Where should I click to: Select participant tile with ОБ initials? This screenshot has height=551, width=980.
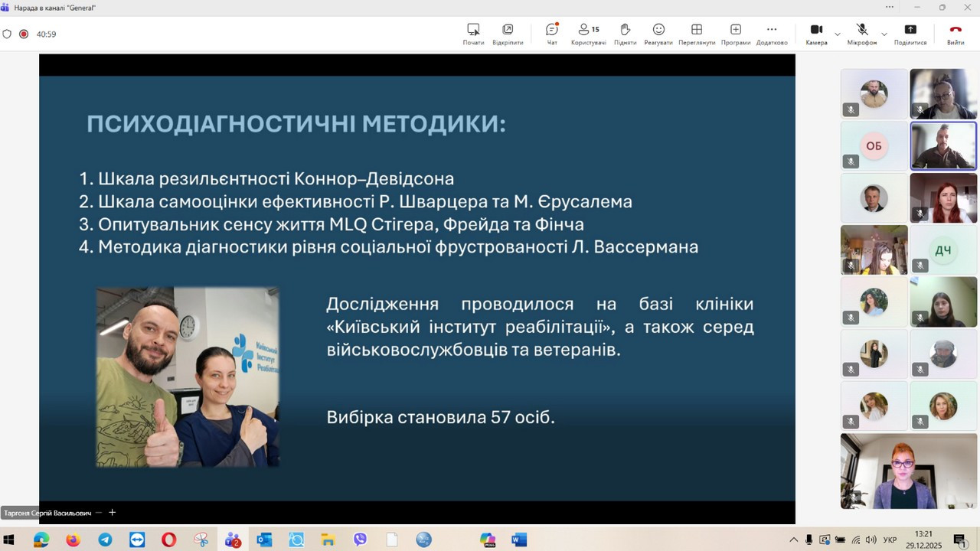pos(874,146)
